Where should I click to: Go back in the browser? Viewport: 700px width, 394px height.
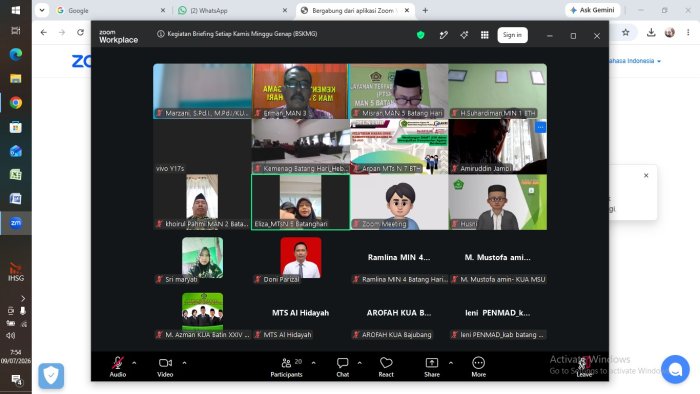coord(44,32)
